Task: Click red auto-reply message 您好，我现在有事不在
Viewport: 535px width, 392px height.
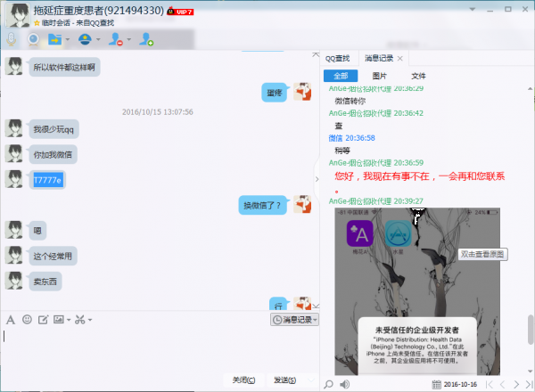Action: pos(419,176)
